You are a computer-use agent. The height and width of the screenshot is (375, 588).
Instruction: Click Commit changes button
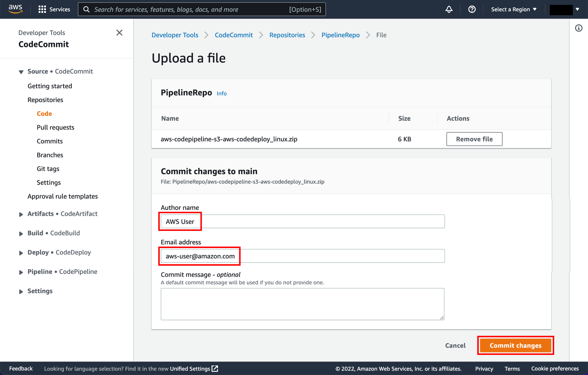click(x=515, y=345)
